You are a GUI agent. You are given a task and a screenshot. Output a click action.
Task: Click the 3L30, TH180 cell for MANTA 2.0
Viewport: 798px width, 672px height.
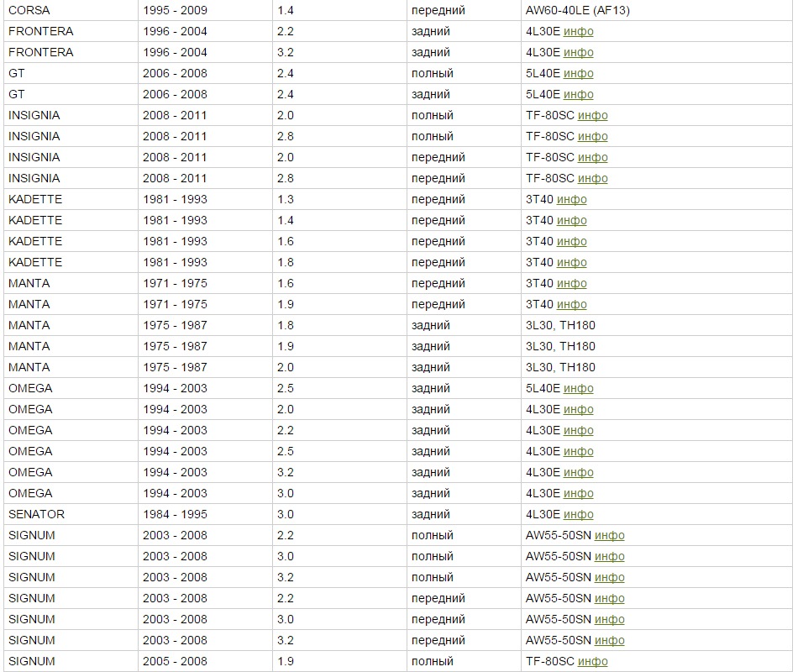(x=657, y=367)
